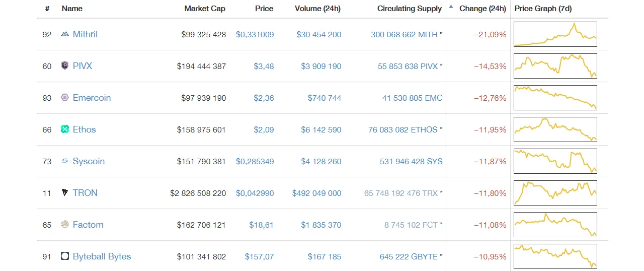
Task: Sort table by Name header
Action: [72, 9]
